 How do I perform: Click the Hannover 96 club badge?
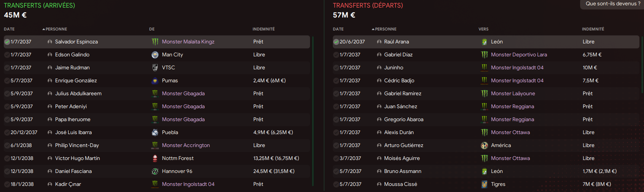tap(155, 171)
